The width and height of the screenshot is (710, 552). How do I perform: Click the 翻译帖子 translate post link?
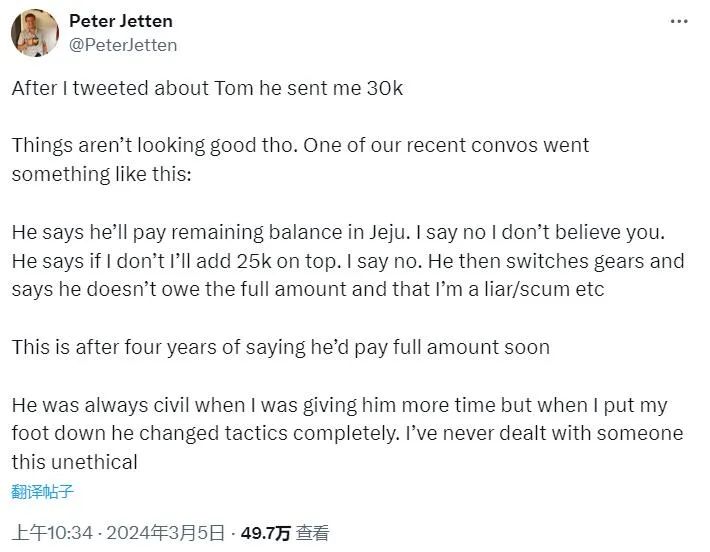click(x=43, y=491)
